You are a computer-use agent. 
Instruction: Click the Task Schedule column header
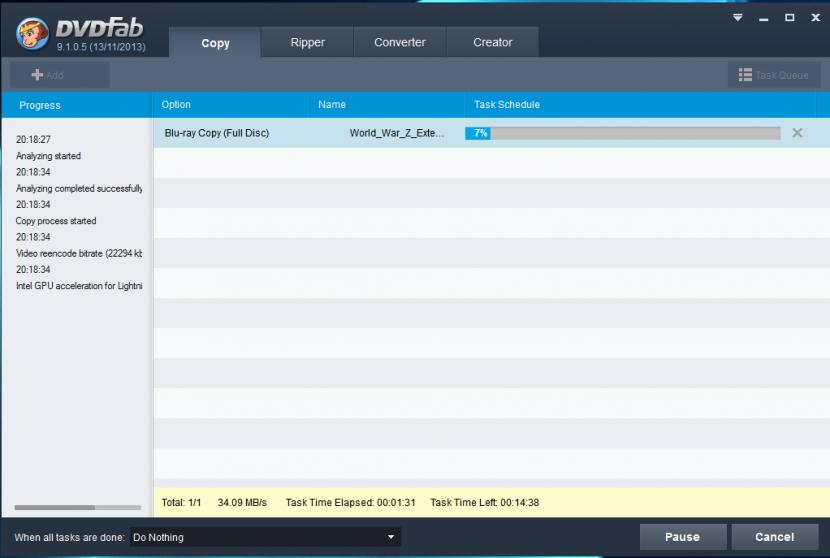coord(640,105)
